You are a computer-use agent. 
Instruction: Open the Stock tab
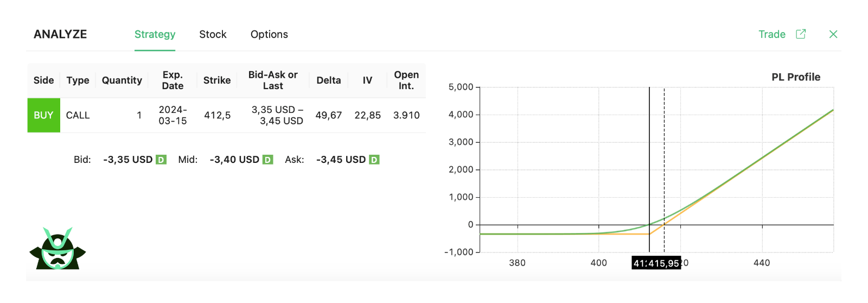(213, 34)
